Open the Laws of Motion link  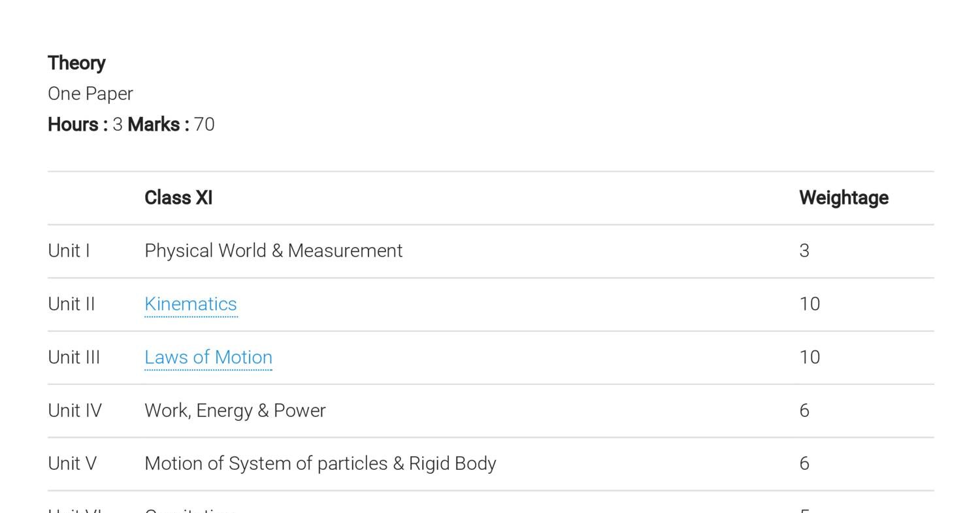pos(208,357)
